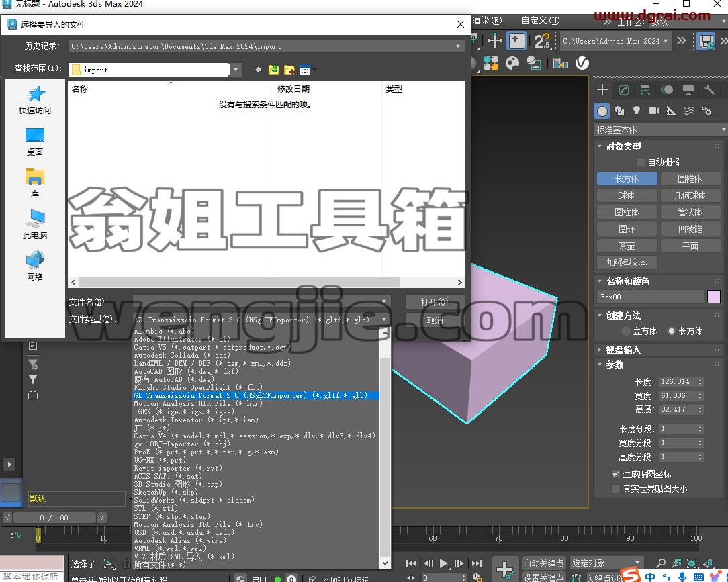Select the Lights category icon
This screenshot has width=728, height=582.
click(x=637, y=111)
